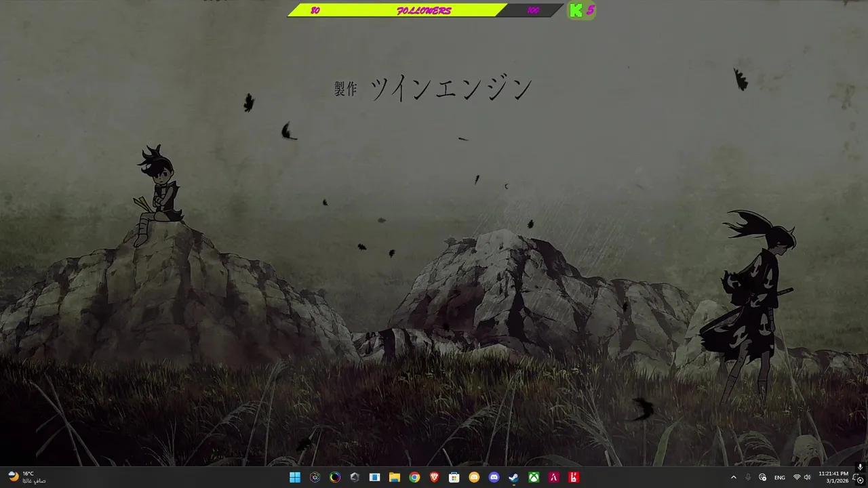Open the Xbox app
Image resolution: width=868 pixels, height=488 pixels.
click(534, 477)
